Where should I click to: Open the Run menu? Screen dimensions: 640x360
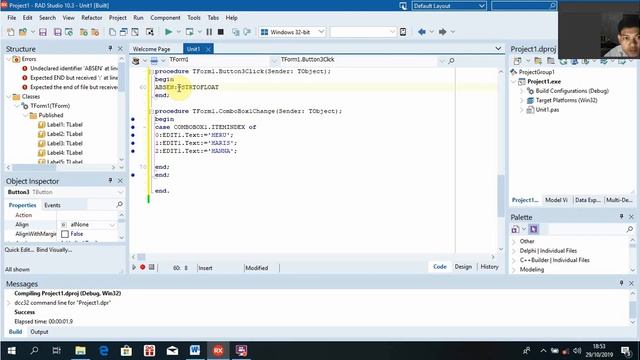pos(138,18)
